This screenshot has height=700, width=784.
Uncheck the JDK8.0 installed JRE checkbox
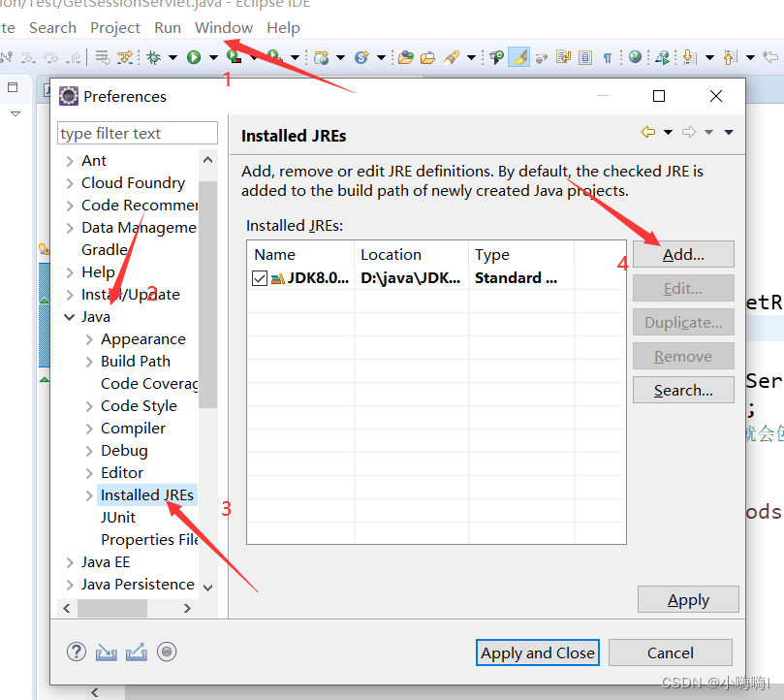(261, 276)
